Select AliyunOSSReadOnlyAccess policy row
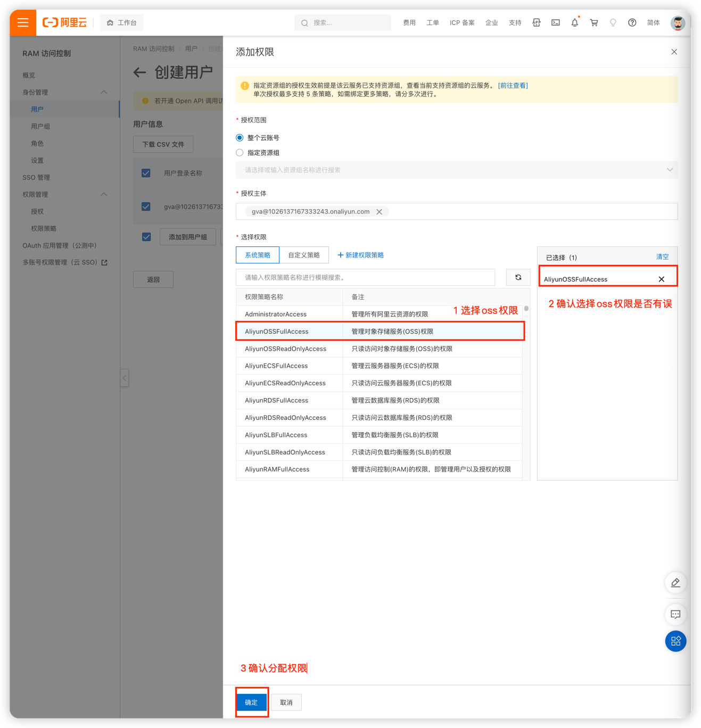Image resolution: width=701 pixels, height=728 pixels. (379, 349)
